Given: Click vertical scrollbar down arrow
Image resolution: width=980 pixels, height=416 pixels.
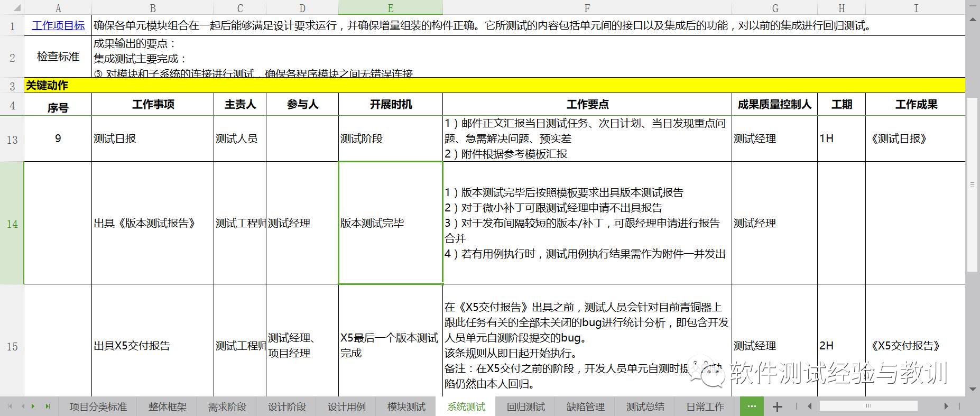Looking at the screenshot, I should (x=973, y=390).
